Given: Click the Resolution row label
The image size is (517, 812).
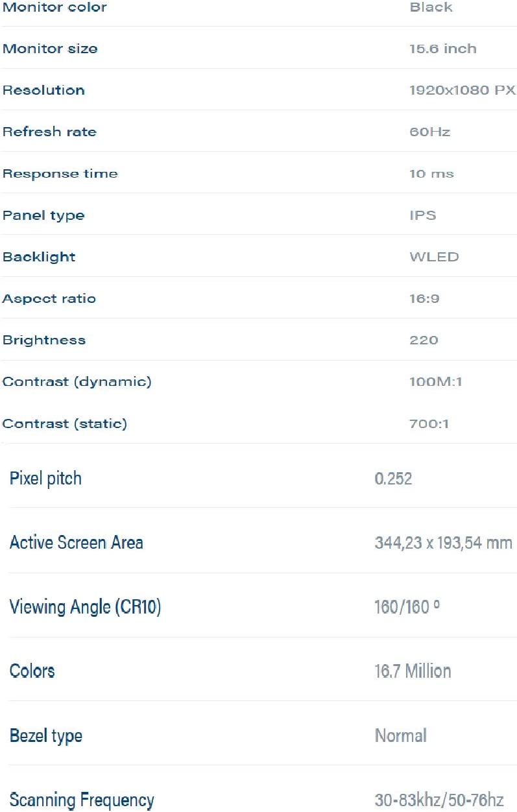Looking at the screenshot, I should (x=43, y=90).
